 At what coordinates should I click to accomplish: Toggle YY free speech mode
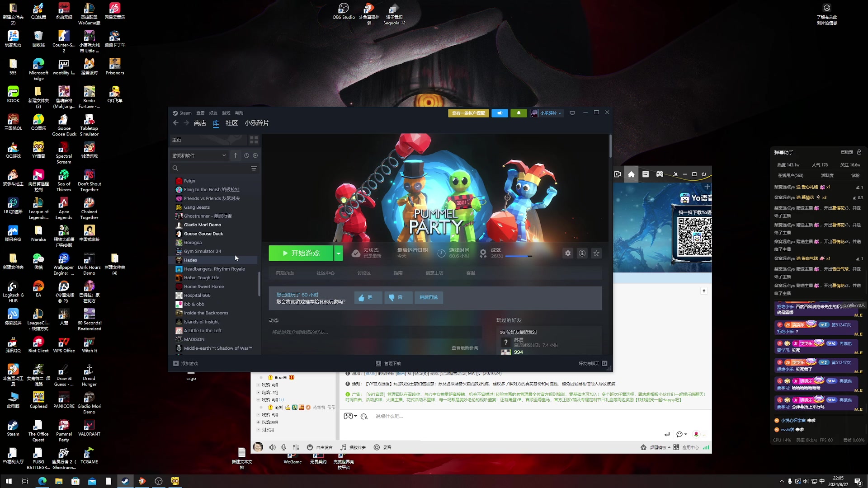pyautogui.click(x=320, y=447)
